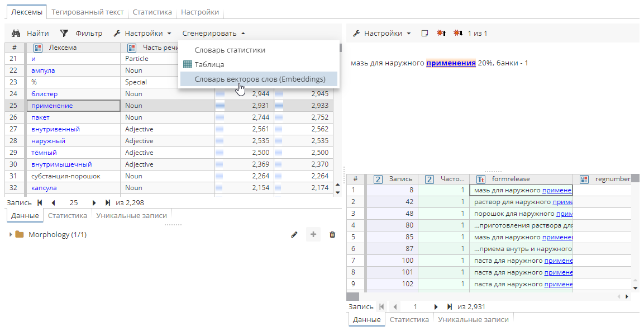This screenshot has width=644, height=331.
Task: Choose Таблица in the generate menu
Action: (259, 64)
